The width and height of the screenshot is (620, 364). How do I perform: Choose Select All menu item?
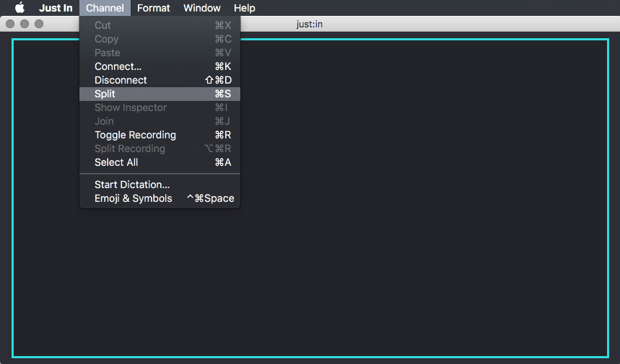click(x=160, y=162)
